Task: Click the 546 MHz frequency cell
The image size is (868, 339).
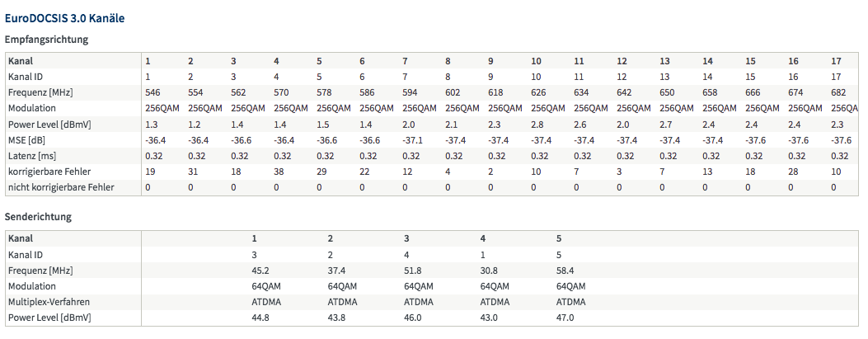Action: (154, 92)
